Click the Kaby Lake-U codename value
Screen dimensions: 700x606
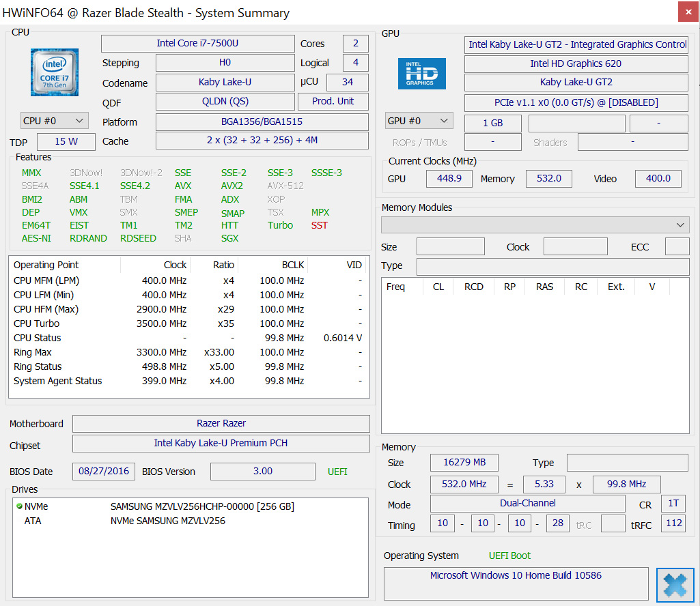point(225,82)
